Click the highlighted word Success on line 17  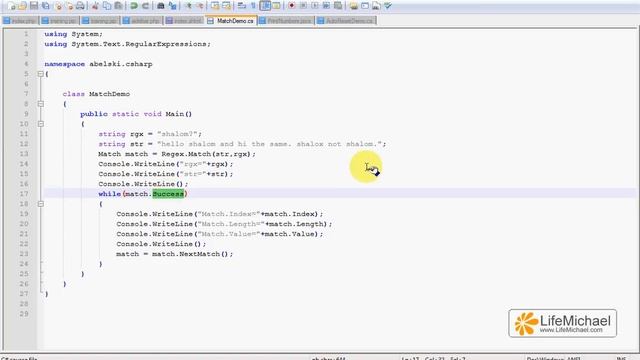tap(168, 194)
